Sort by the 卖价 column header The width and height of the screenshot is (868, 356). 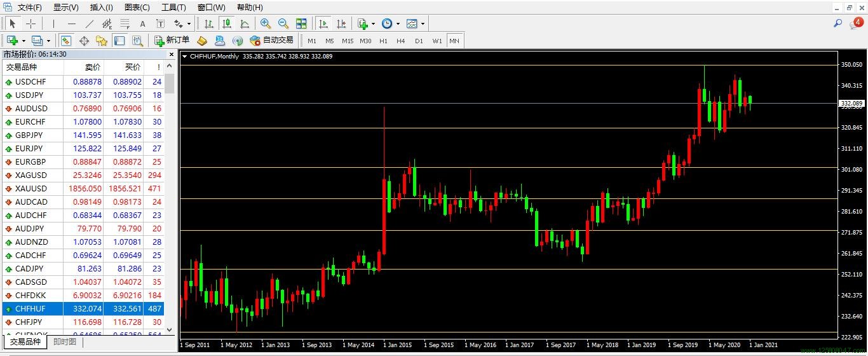(x=84, y=67)
